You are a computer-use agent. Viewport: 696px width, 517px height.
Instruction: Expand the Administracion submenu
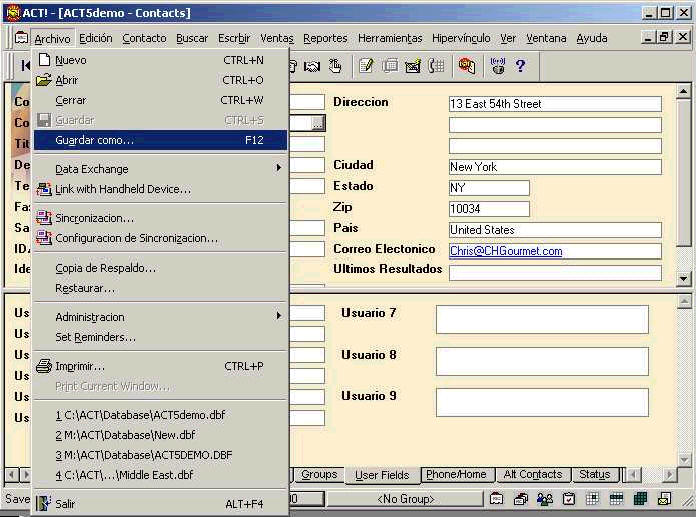pyautogui.click(x=161, y=317)
